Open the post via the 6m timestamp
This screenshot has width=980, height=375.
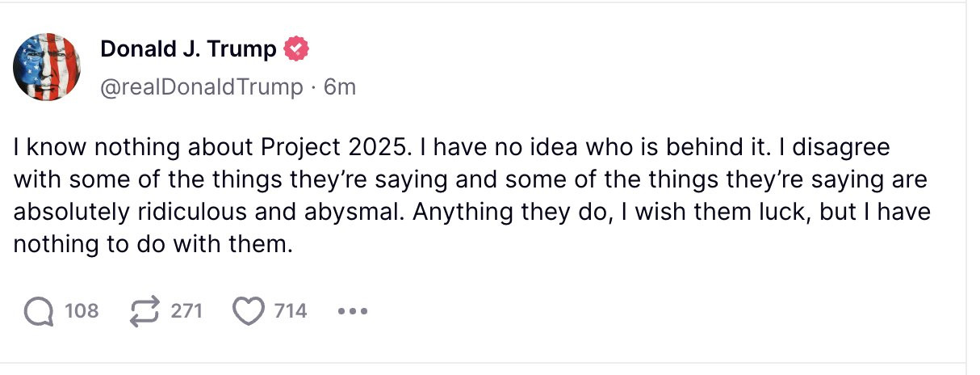(x=339, y=87)
